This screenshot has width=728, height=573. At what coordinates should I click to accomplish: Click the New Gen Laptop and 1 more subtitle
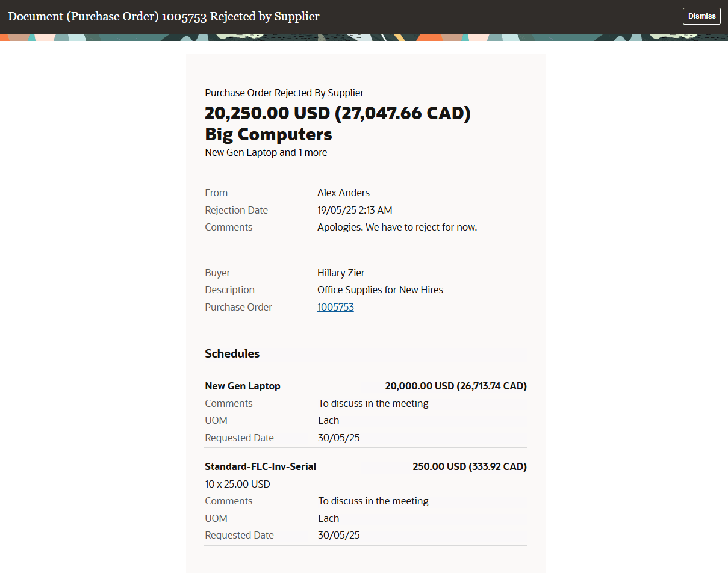click(266, 152)
